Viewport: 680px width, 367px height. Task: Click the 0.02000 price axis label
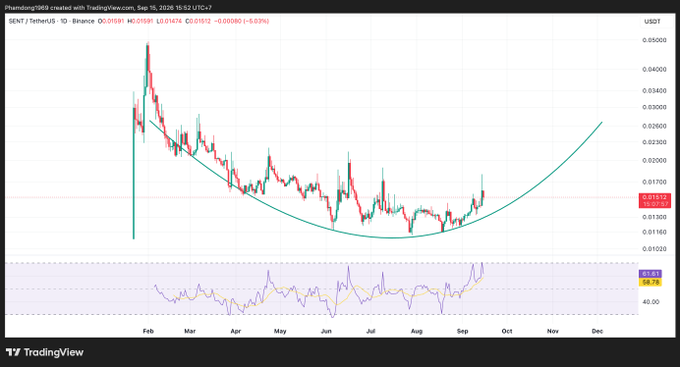654,161
